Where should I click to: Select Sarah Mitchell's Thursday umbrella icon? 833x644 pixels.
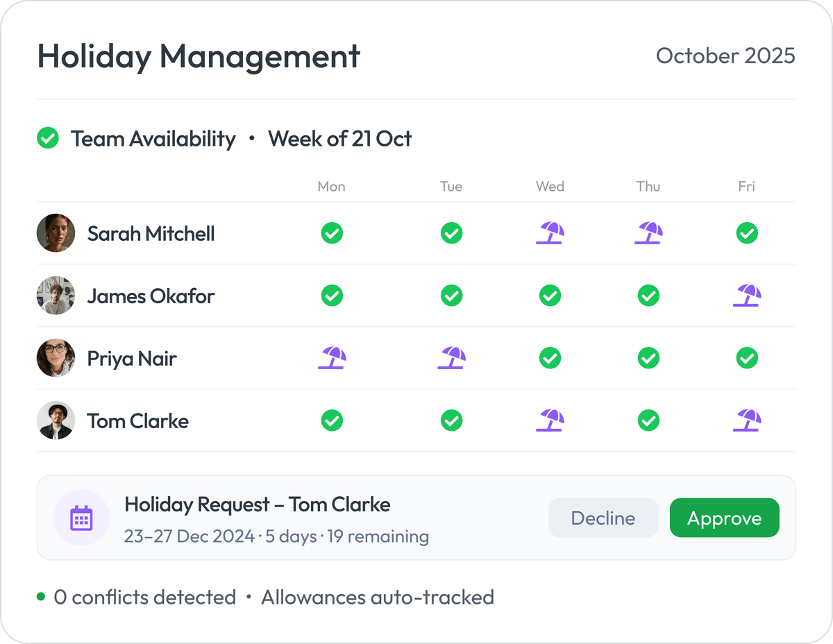point(648,233)
